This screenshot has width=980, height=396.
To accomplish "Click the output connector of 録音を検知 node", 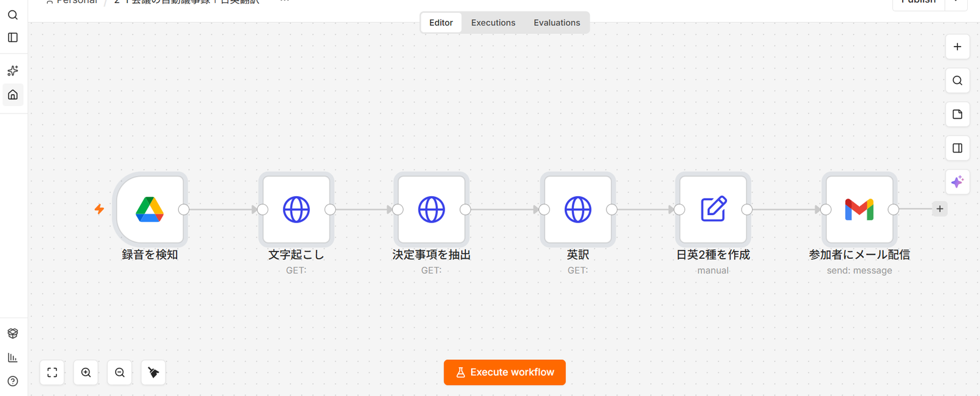I will (x=184, y=210).
